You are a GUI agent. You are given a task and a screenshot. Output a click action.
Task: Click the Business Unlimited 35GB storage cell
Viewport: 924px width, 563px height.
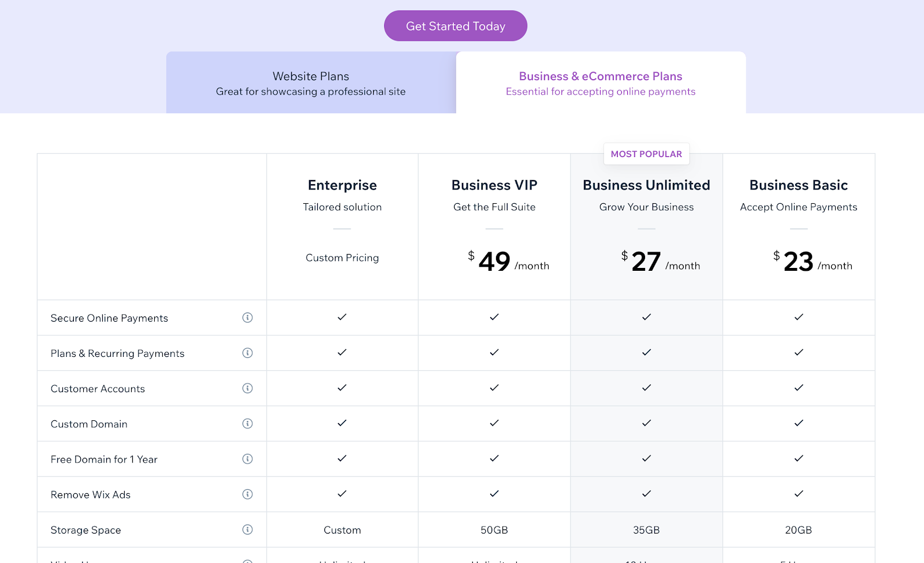[x=646, y=530]
